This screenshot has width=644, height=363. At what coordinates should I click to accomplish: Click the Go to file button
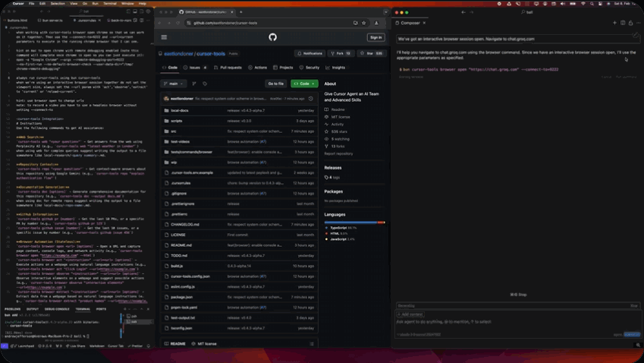(x=275, y=84)
